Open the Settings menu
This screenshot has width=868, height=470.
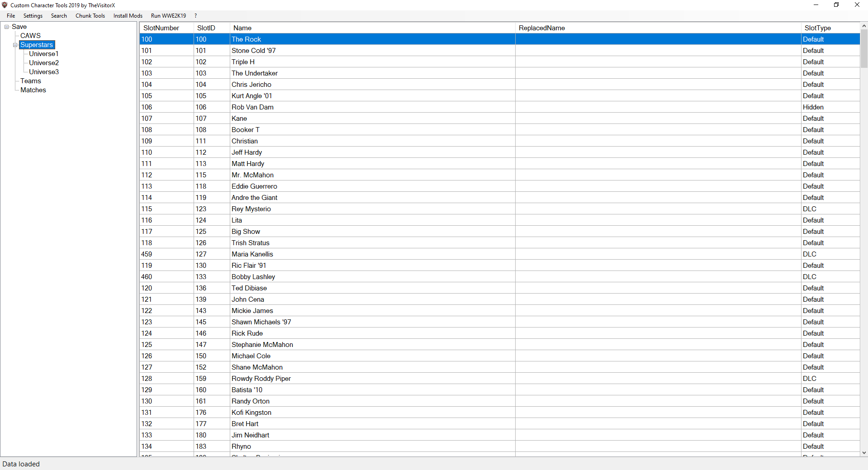33,16
